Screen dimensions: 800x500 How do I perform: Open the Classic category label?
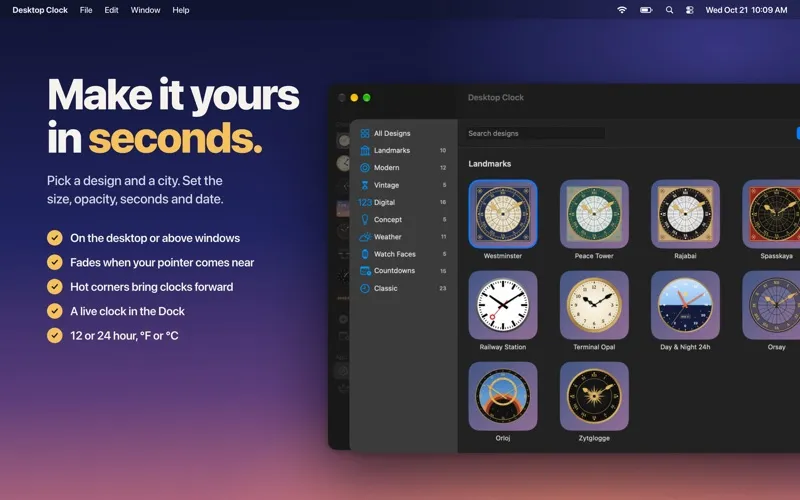coord(385,288)
